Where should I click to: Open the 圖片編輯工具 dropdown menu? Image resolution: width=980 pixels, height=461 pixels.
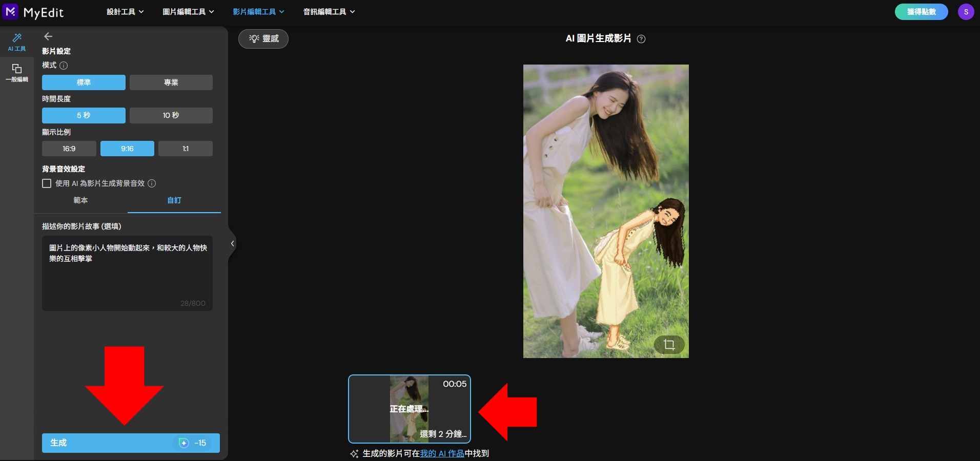(x=188, y=12)
